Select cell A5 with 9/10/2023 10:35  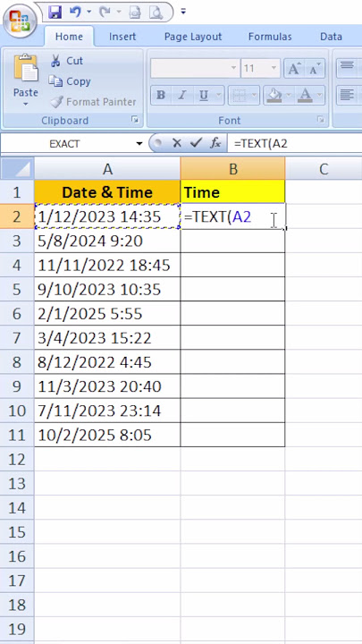(107, 289)
